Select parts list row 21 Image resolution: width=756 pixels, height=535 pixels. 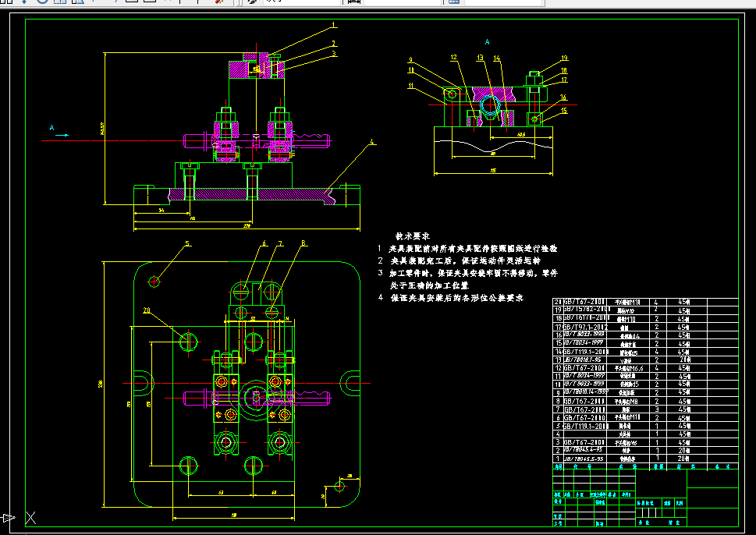(645, 302)
